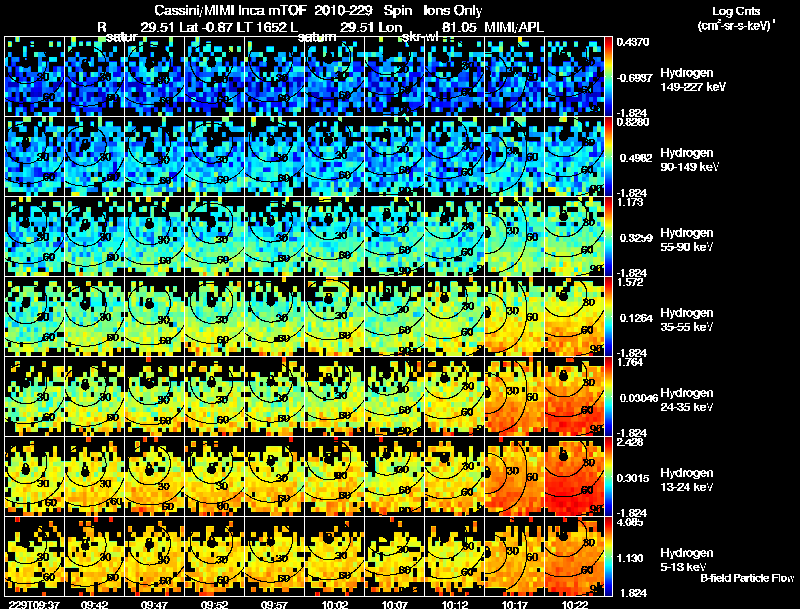The height and width of the screenshot is (609, 800).
Task: Pick the 24-35 keV panel at 10:17
Action: [514, 397]
